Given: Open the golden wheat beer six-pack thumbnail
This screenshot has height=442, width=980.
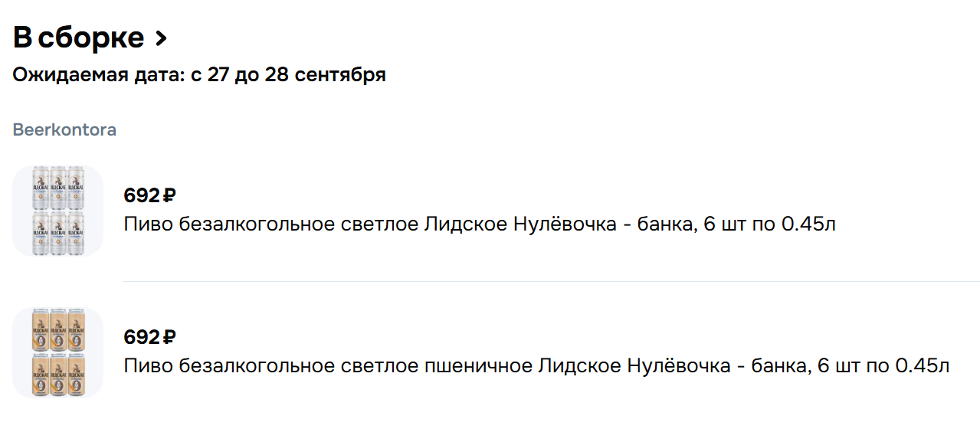Looking at the screenshot, I should (58, 352).
